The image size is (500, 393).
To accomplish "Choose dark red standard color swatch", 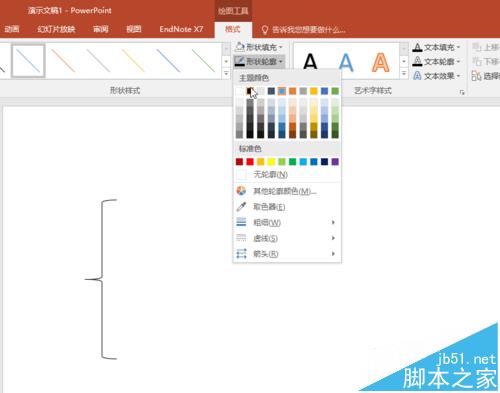I will coord(239,162).
